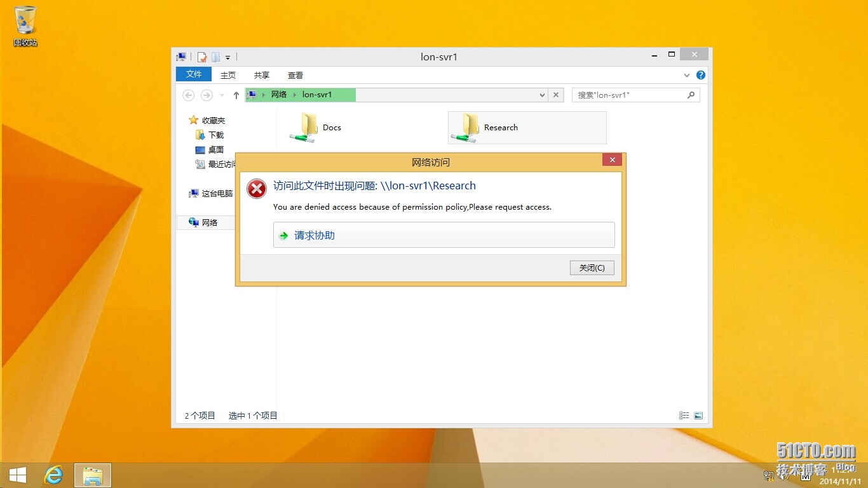The image size is (868, 488).
Task: Close the 网络访问 dialog with red X
Action: coord(612,160)
